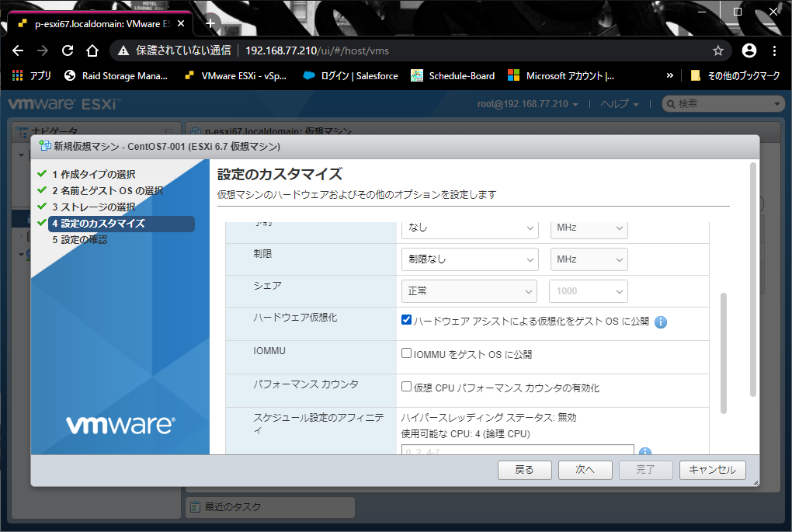Open the その他のブックマーク folder
Viewport: 792px width, 532px height.
click(x=735, y=76)
